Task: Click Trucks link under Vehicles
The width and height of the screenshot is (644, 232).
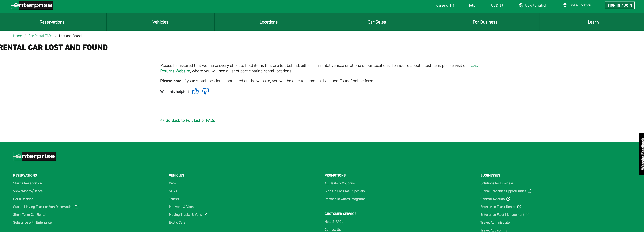Action: pyautogui.click(x=174, y=199)
